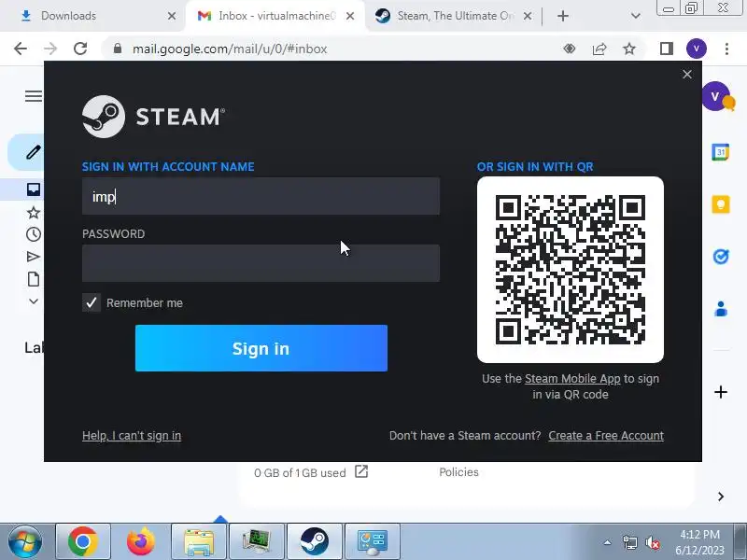The width and height of the screenshot is (747, 560).
Task: Switch to the Downloads tab
Action: point(95,16)
